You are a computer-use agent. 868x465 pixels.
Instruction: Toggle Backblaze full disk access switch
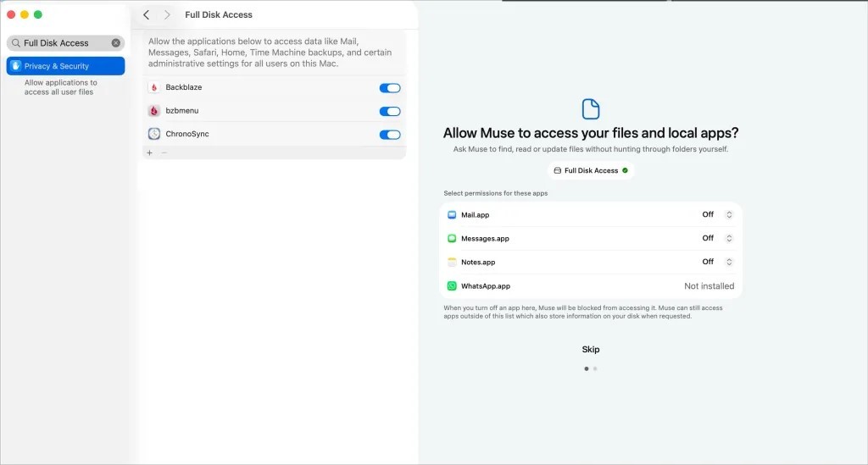[x=390, y=88]
